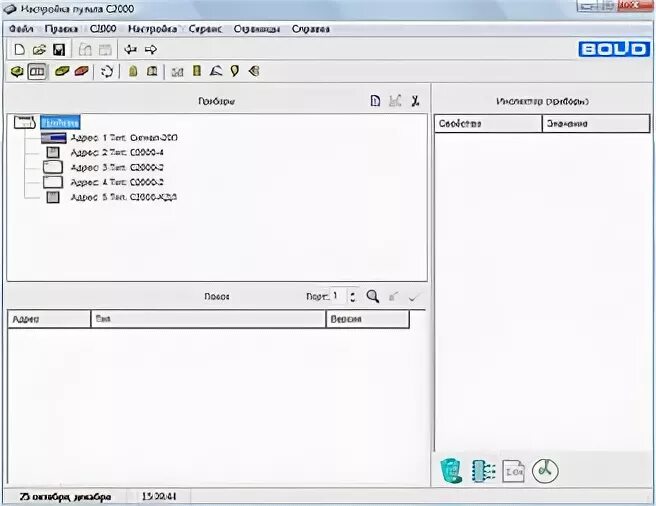Screen dimensions: 656x506
Task: Click the blue chip icon in inspector footer
Action: pos(483,471)
